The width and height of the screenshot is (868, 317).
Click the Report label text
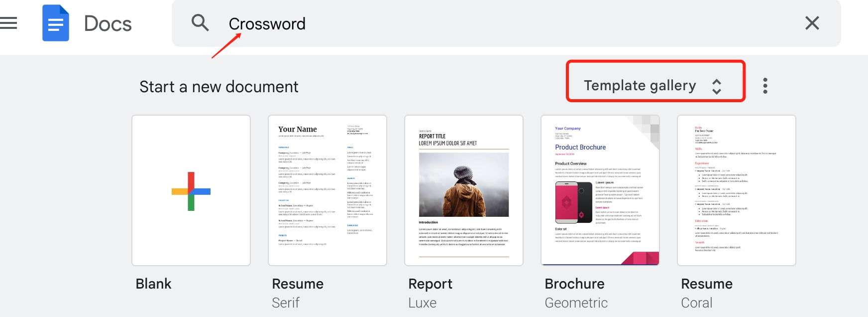click(430, 284)
